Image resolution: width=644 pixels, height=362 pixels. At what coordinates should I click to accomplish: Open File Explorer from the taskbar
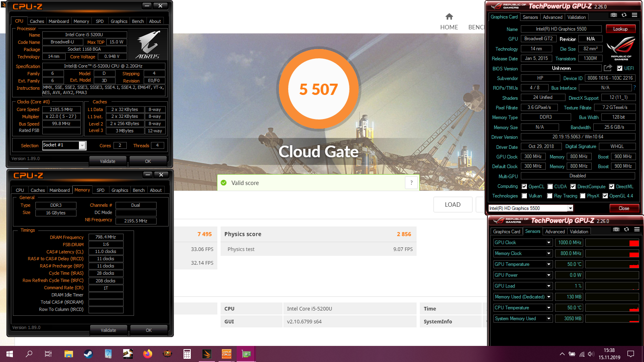tap(68, 354)
